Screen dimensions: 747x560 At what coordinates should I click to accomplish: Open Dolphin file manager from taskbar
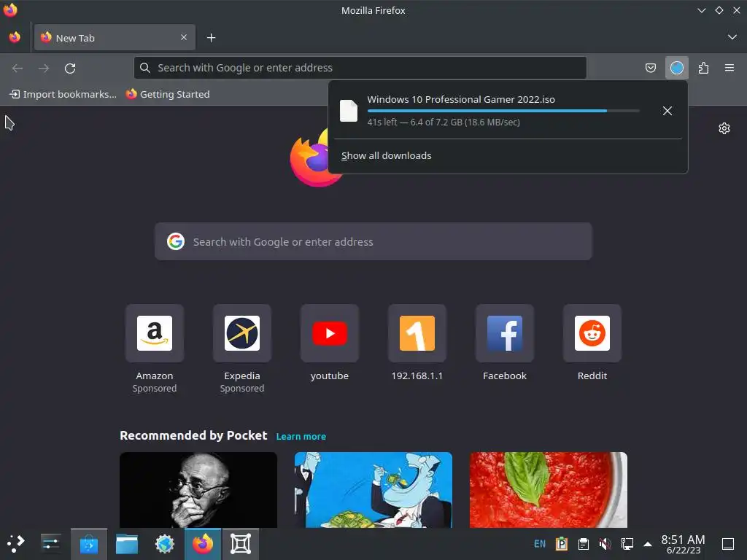(x=127, y=544)
